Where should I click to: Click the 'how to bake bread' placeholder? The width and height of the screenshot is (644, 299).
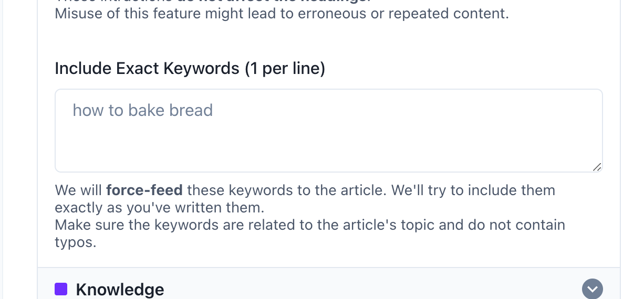(x=143, y=110)
